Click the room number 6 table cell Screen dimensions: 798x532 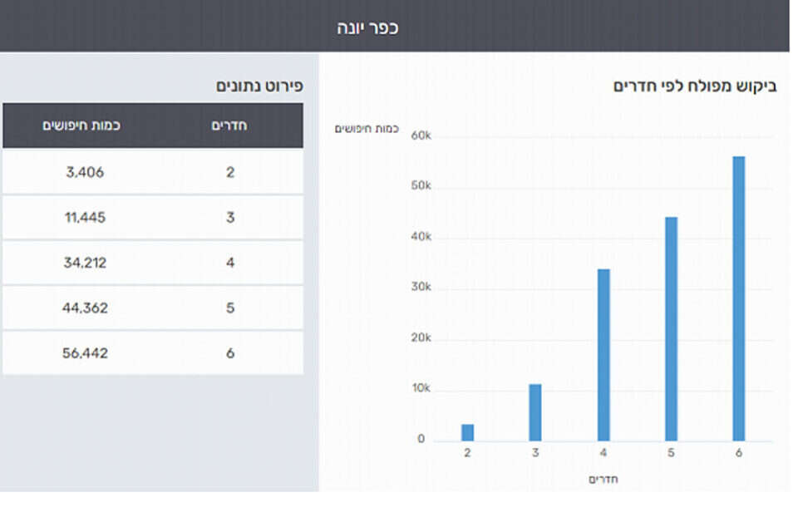(x=230, y=352)
